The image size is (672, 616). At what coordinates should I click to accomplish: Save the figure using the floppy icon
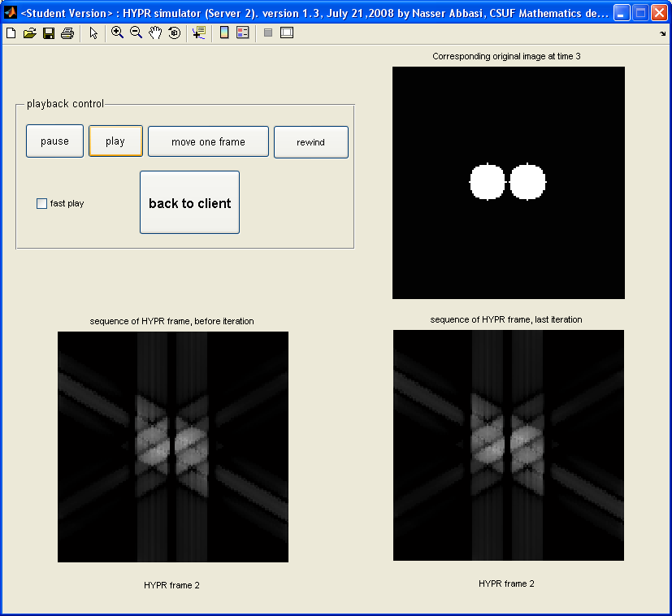click(48, 33)
